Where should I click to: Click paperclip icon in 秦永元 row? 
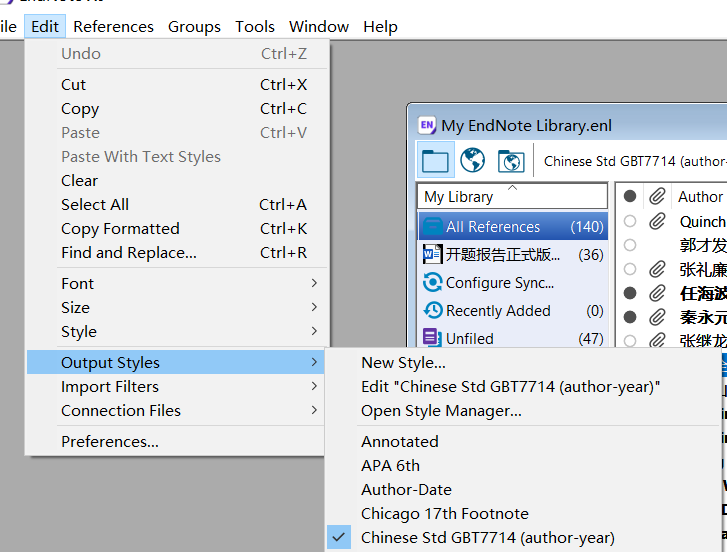657,317
